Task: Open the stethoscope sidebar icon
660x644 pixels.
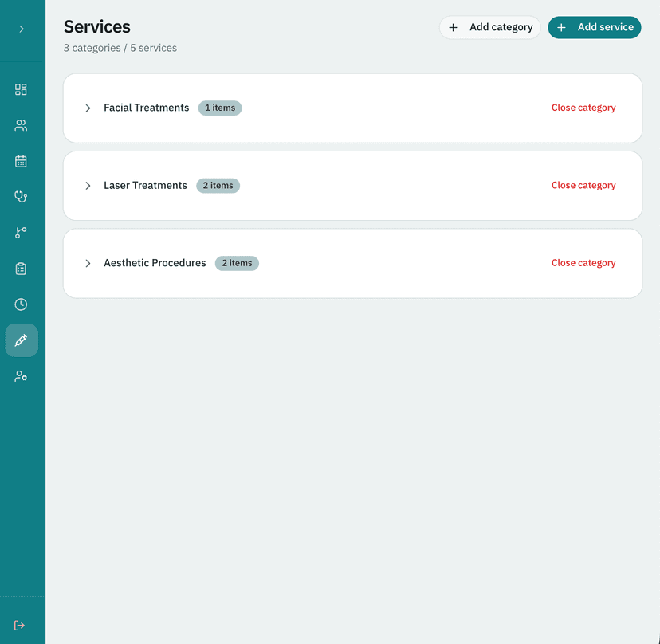Action: (x=21, y=197)
